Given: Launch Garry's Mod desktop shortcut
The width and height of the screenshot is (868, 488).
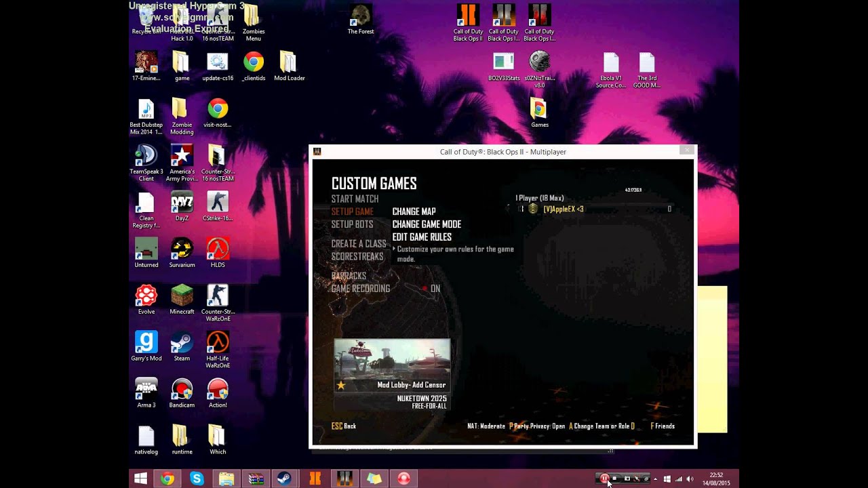Looking at the screenshot, I should tap(146, 346).
